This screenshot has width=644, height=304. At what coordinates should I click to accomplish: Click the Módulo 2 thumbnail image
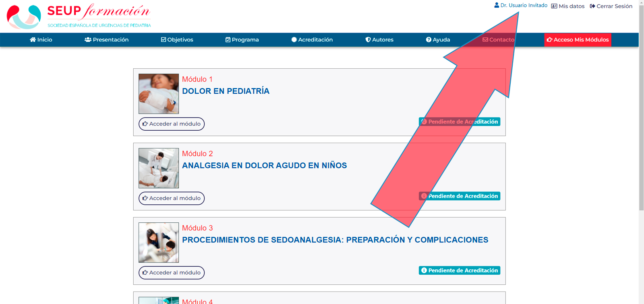coord(159,168)
